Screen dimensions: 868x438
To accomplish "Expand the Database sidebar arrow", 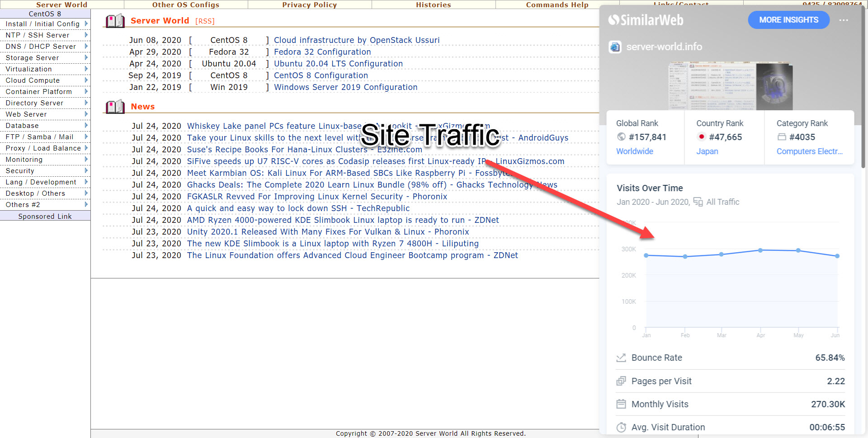I will (x=86, y=125).
